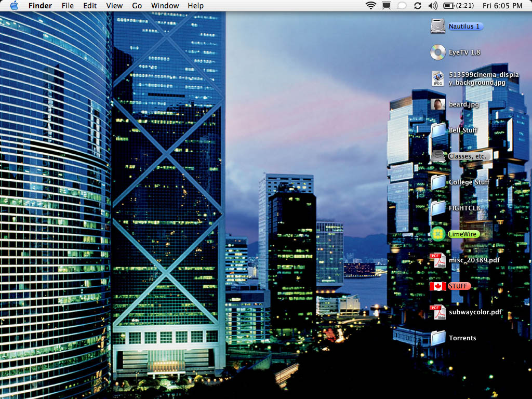Select the Bell Stuff folder icon
This screenshot has width=532, height=399.
tap(437, 130)
